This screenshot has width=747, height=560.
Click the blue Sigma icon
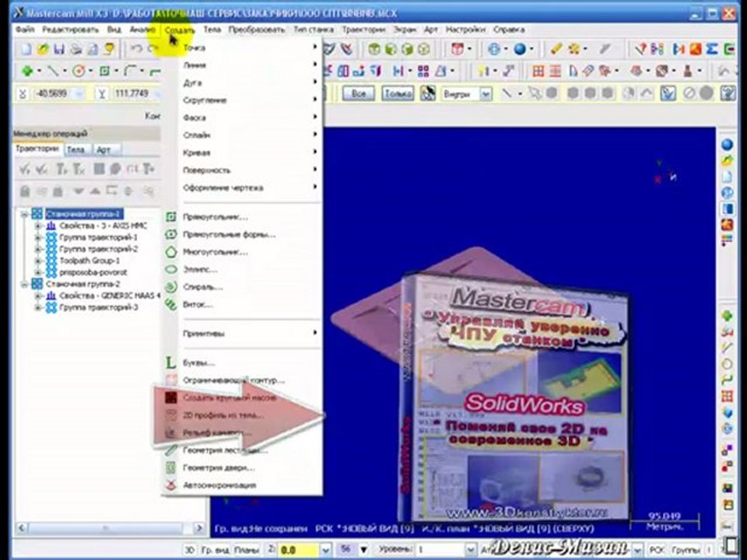(x=712, y=48)
